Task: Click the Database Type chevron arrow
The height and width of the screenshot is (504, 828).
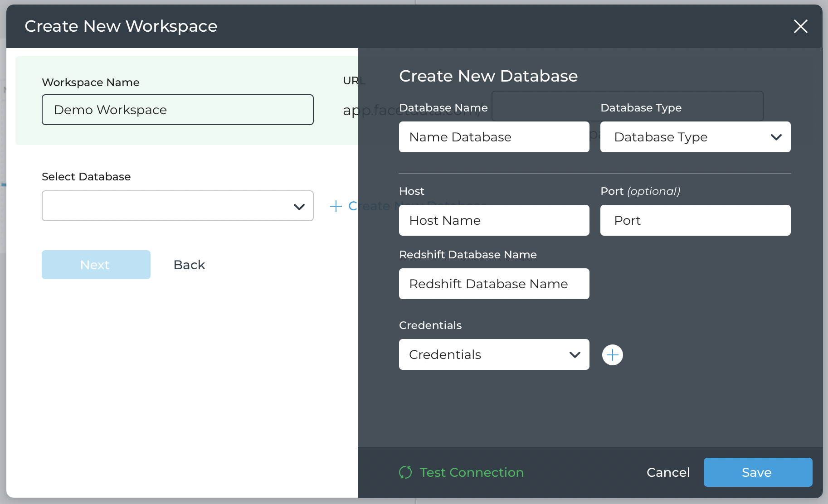Action: [x=776, y=137]
